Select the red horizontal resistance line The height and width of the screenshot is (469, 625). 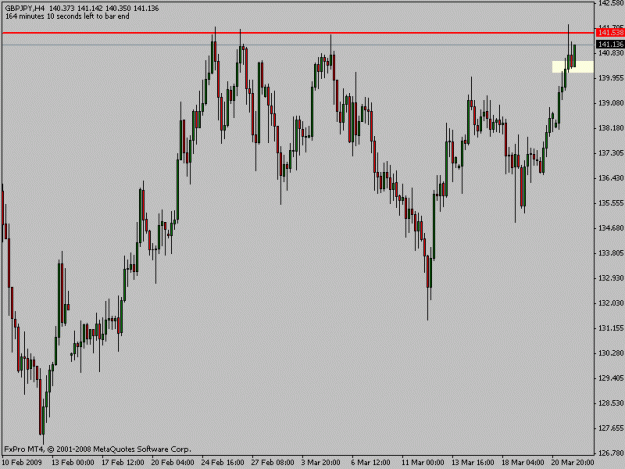pyautogui.click(x=298, y=33)
